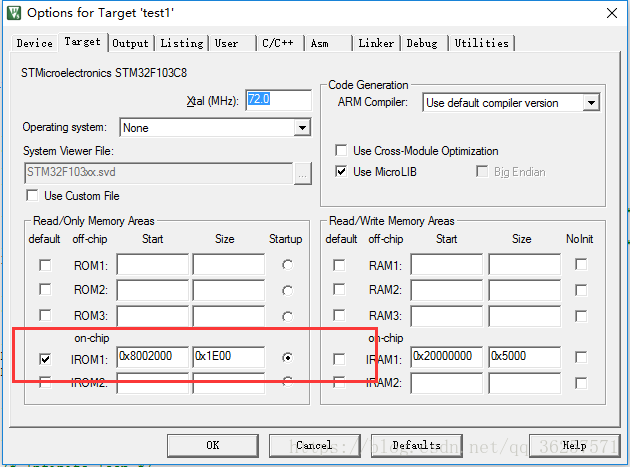The width and height of the screenshot is (630, 467).
Task: Click the OK button
Action: pos(213,445)
